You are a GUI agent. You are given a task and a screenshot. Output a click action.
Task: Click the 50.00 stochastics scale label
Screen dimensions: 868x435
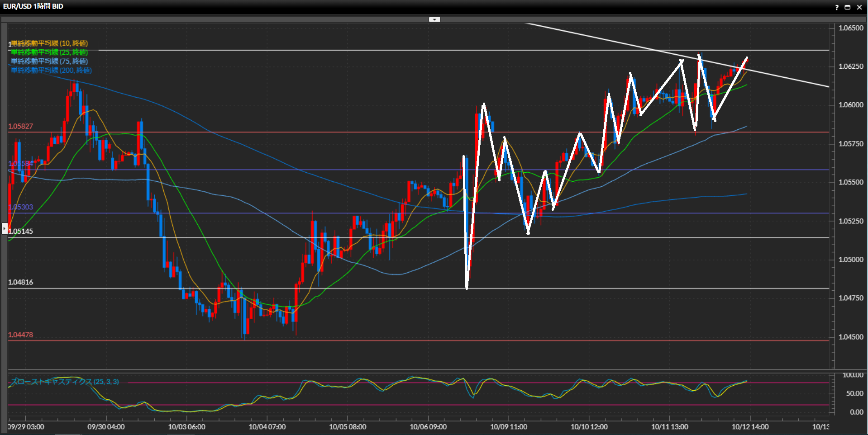coord(854,393)
